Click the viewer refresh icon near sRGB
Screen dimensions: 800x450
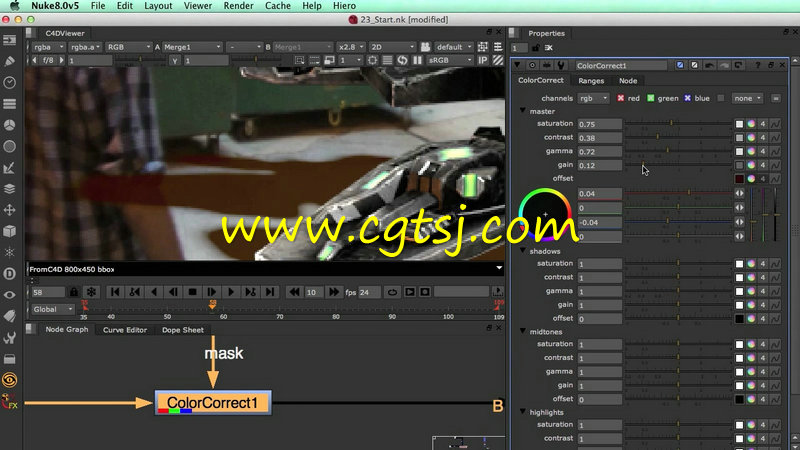403,60
